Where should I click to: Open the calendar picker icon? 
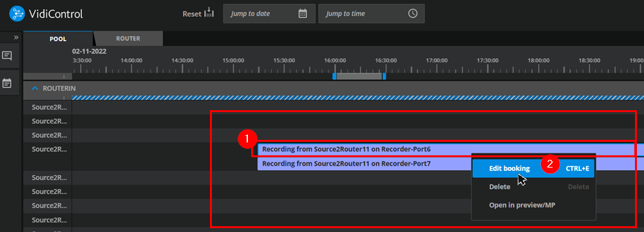(303, 14)
